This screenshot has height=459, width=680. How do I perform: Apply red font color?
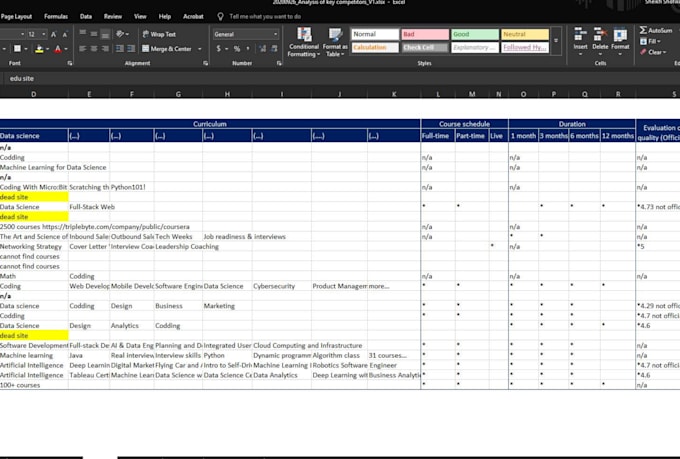(58, 49)
